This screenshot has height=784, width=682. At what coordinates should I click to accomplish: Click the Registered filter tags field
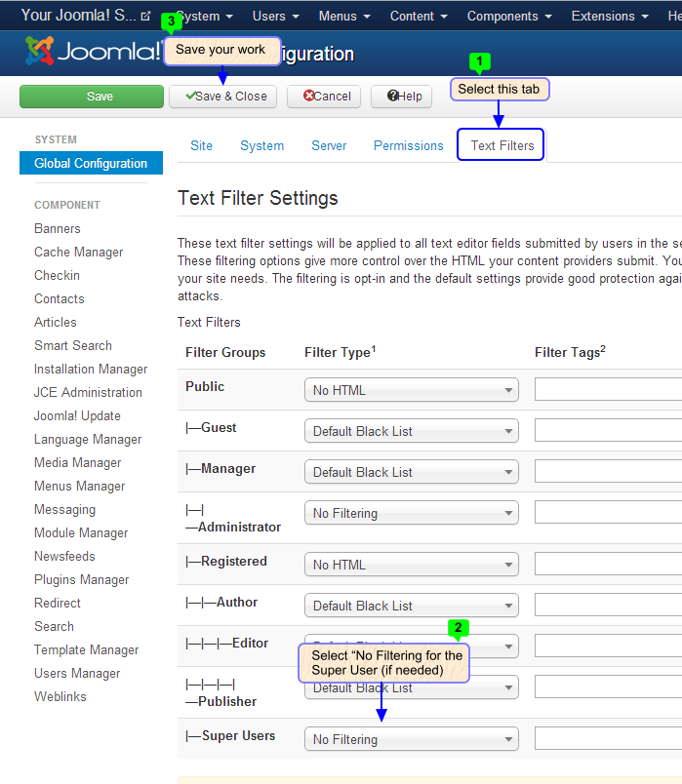click(x=608, y=564)
